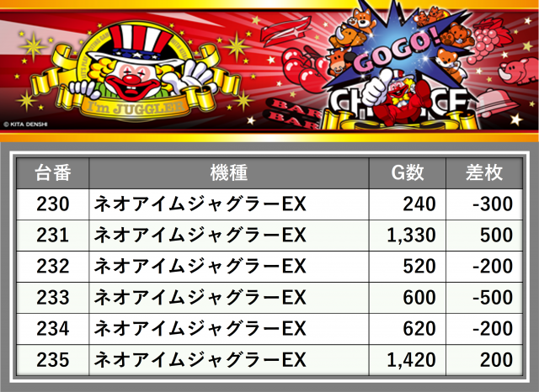Click the pink grapes icon
This screenshot has height=392, width=539.
click(x=487, y=41)
